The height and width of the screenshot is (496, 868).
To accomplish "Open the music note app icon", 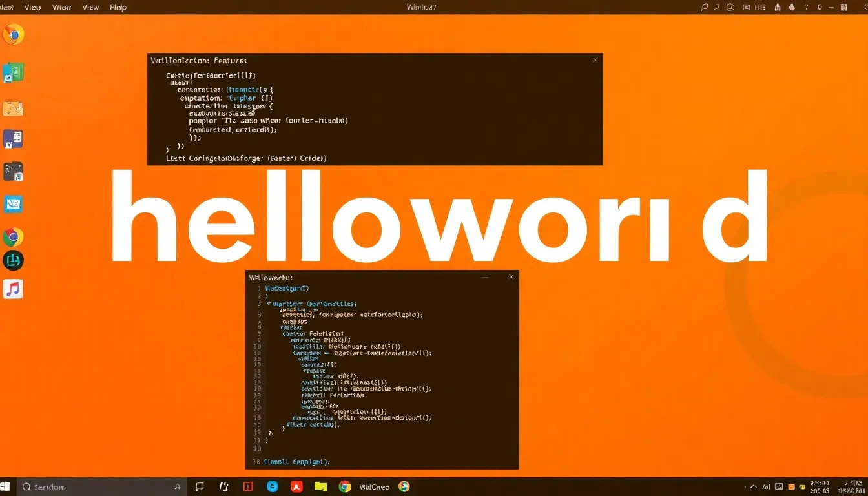I will point(14,289).
